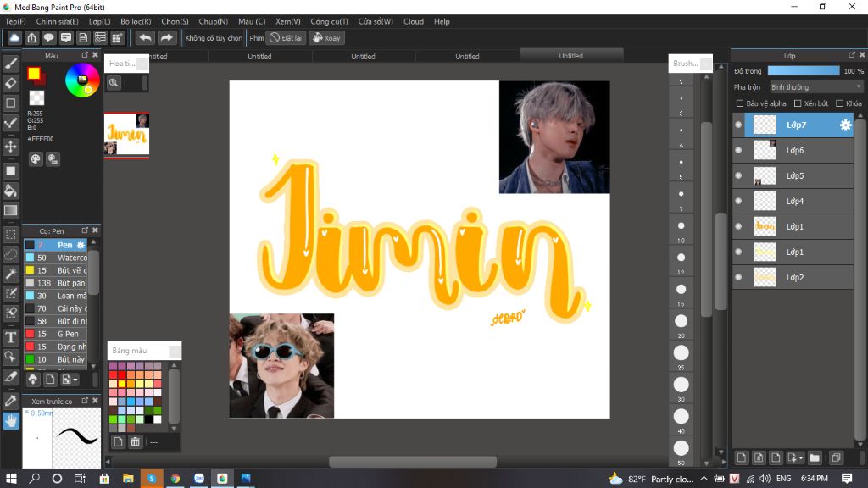Click the speech bubble icon in top toolbar
Image resolution: width=868 pixels, height=488 pixels.
point(48,37)
